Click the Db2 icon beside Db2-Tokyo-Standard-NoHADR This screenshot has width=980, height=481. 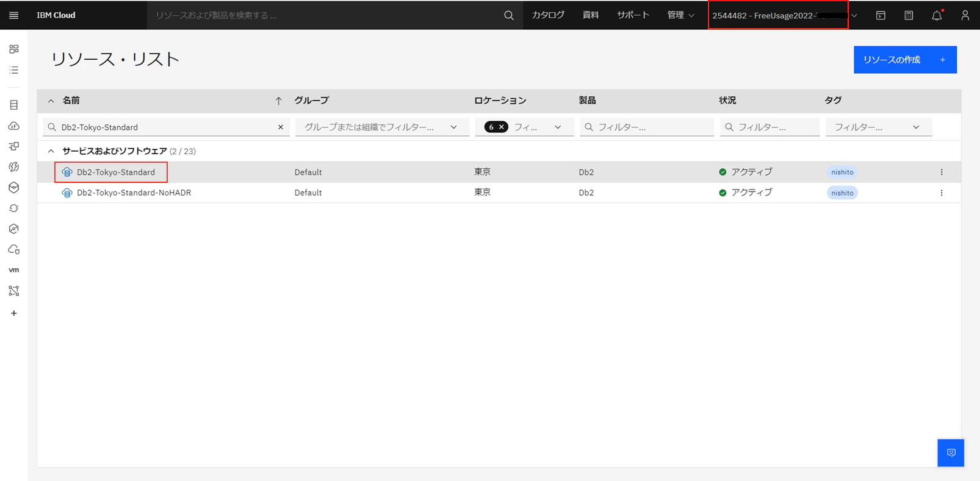(67, 193)
